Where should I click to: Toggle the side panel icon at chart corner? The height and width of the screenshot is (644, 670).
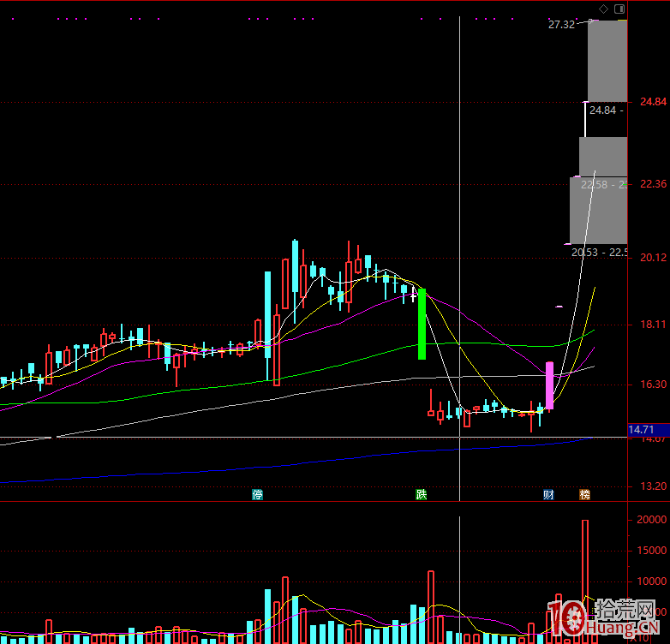(x=619, y=9)
